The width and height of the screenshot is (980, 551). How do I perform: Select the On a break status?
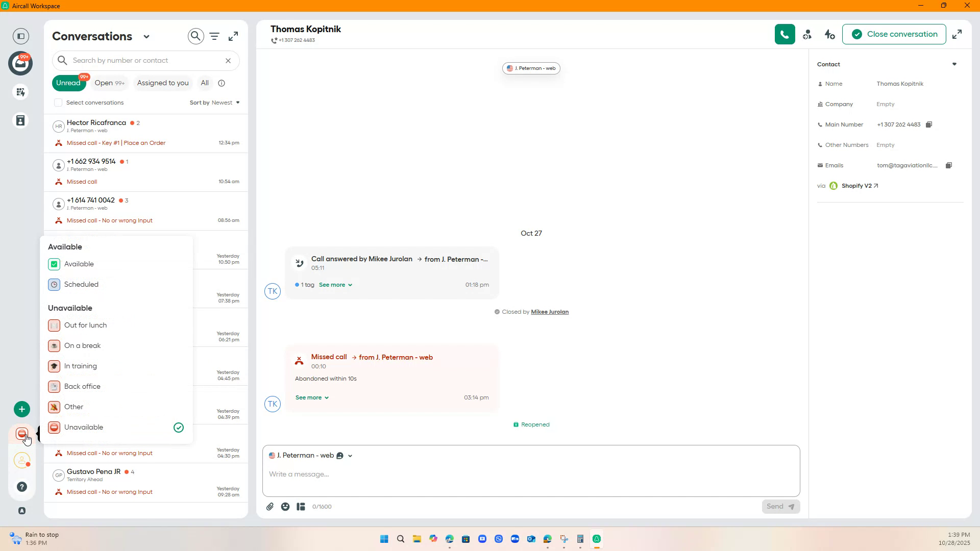tap(83, 345)
